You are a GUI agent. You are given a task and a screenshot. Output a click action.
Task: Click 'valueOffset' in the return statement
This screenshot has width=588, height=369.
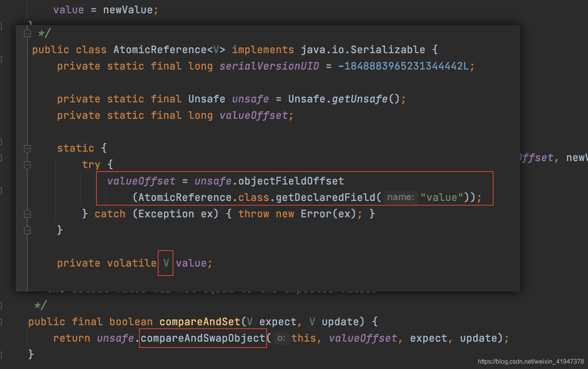363,338
